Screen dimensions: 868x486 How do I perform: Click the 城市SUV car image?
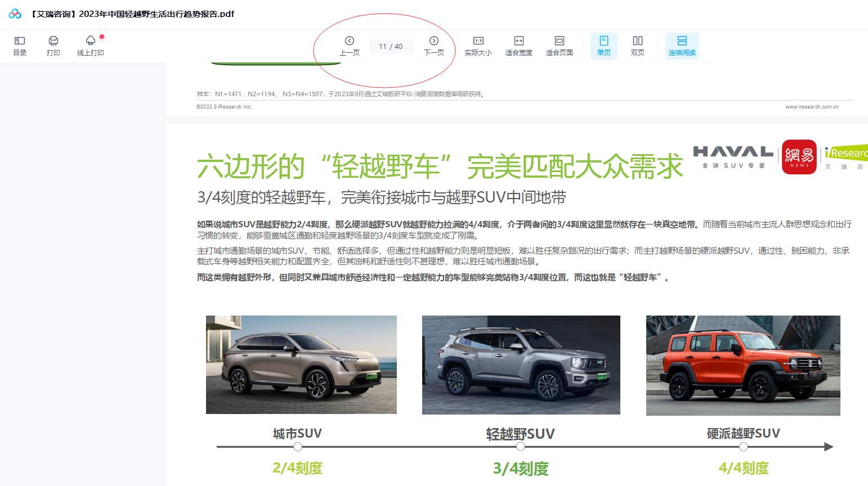pos(301,364)
